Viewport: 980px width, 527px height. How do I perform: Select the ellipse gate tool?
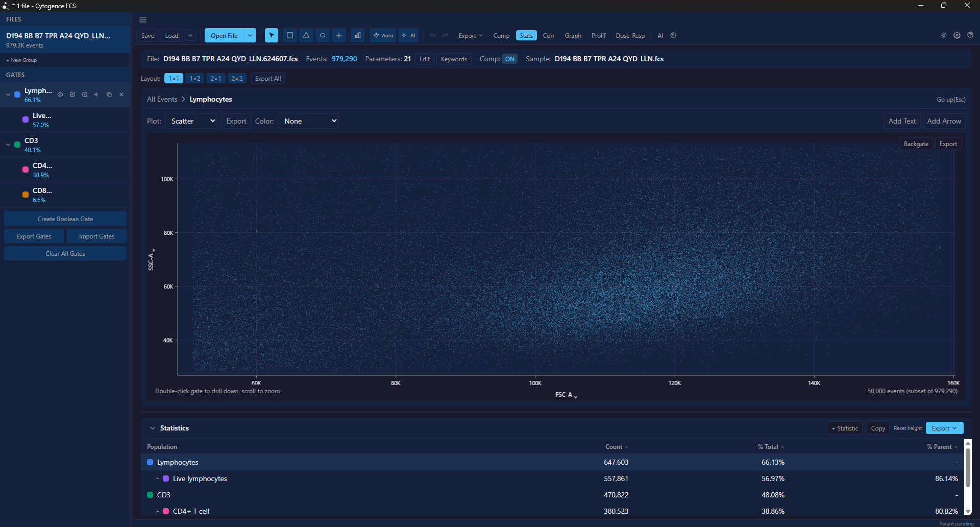click(323, 35)
